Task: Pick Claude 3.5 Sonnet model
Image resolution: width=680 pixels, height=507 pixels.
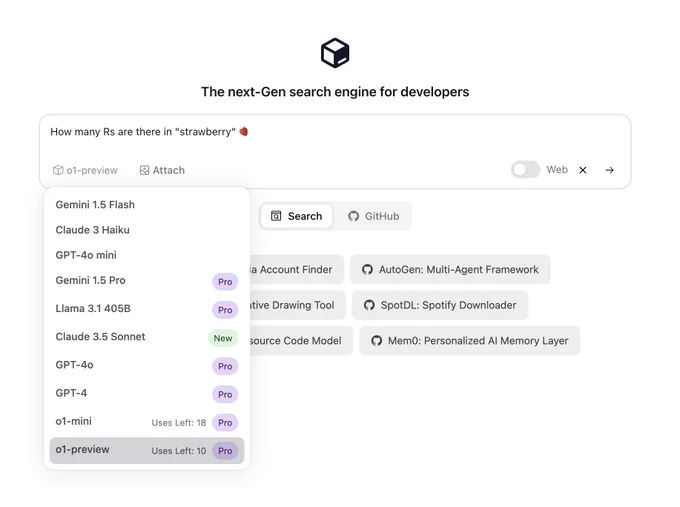Action: 147,337
